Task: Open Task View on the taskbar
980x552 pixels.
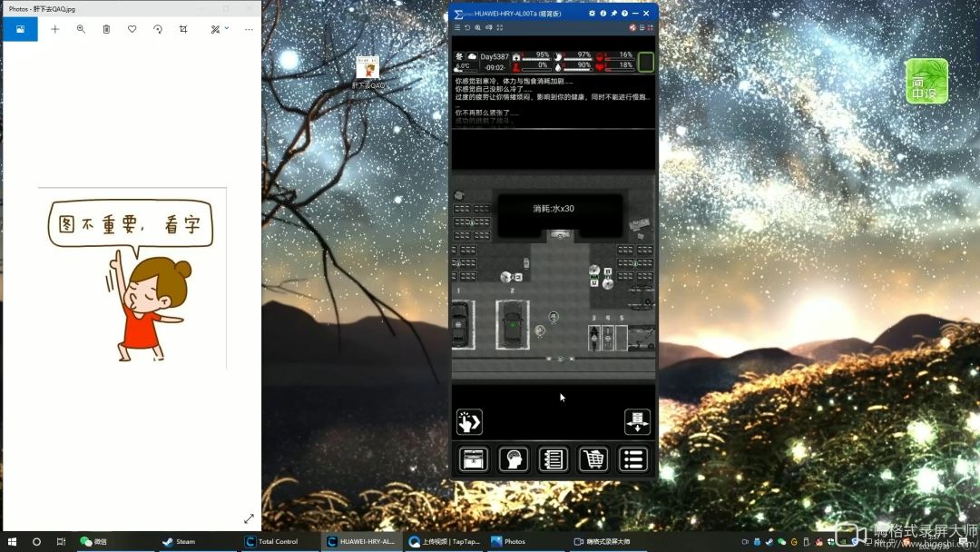Action: click(x=61, y=541)
